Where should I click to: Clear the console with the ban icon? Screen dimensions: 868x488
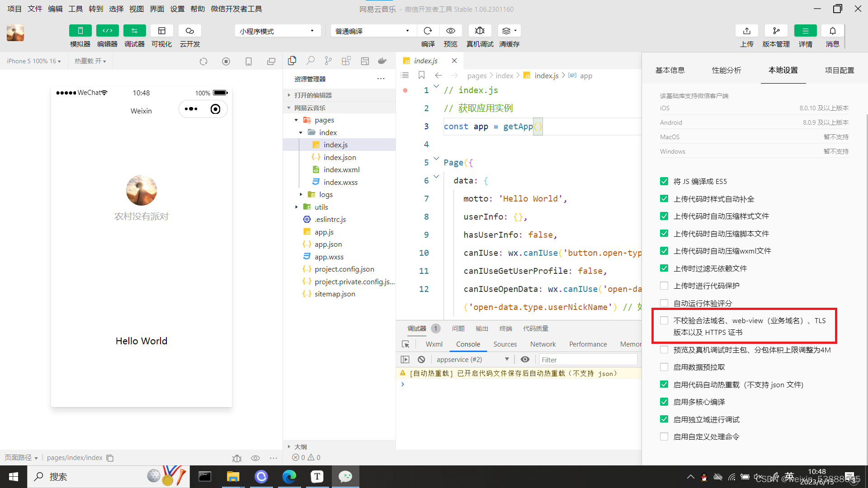(x=421, y=360)
